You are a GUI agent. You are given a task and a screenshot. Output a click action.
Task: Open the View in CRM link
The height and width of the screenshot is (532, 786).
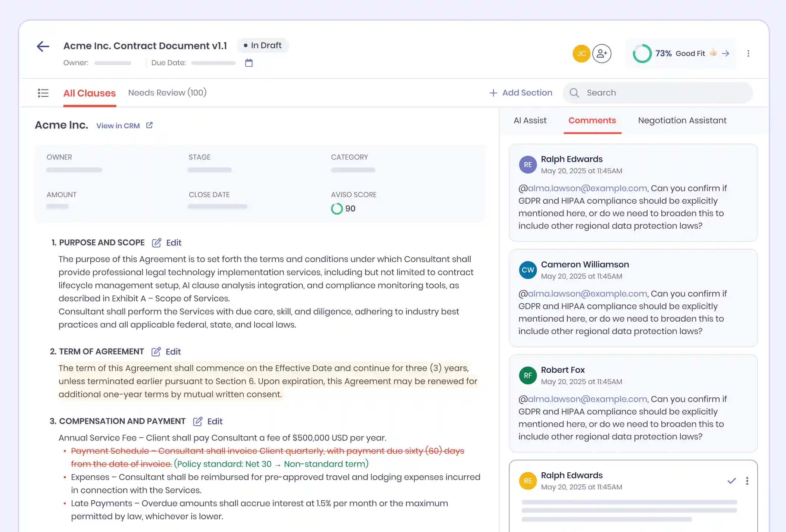tap(118, 126)
